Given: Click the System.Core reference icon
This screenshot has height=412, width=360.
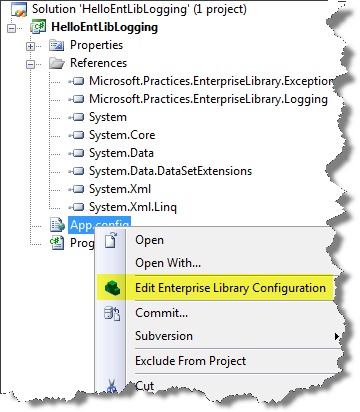Looking at the screenshot, I should point(76,135).
